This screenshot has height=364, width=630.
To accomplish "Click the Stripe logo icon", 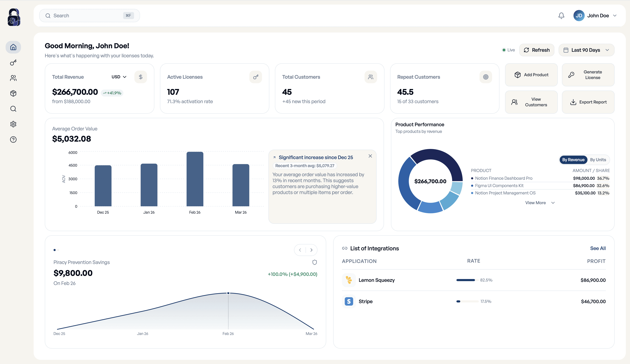I will point(349,301).
